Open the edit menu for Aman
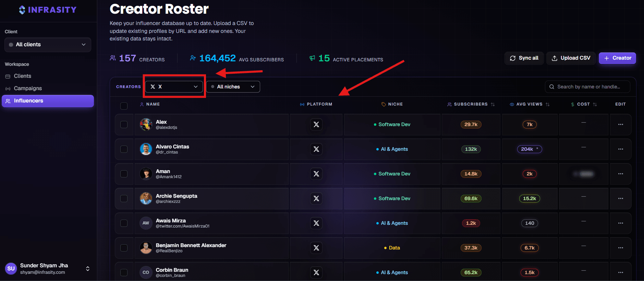 621,174
